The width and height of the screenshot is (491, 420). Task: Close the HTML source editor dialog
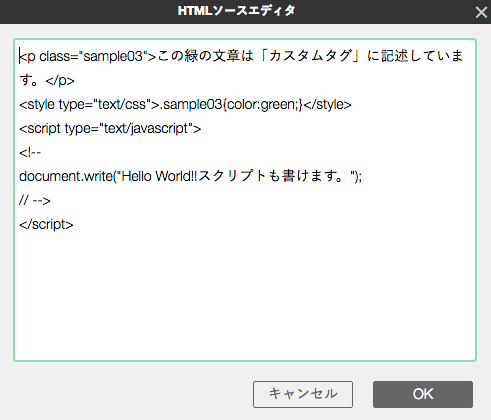(481, 13)
